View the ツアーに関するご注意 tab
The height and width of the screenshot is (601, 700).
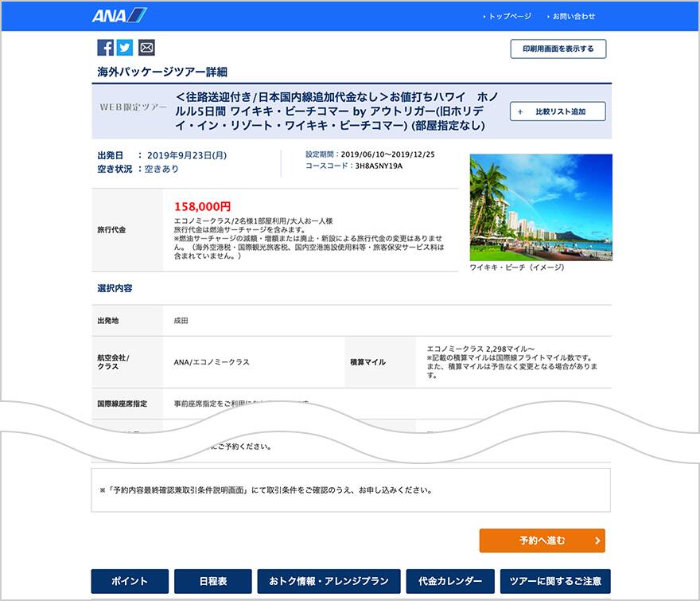[x=555, y=581]
